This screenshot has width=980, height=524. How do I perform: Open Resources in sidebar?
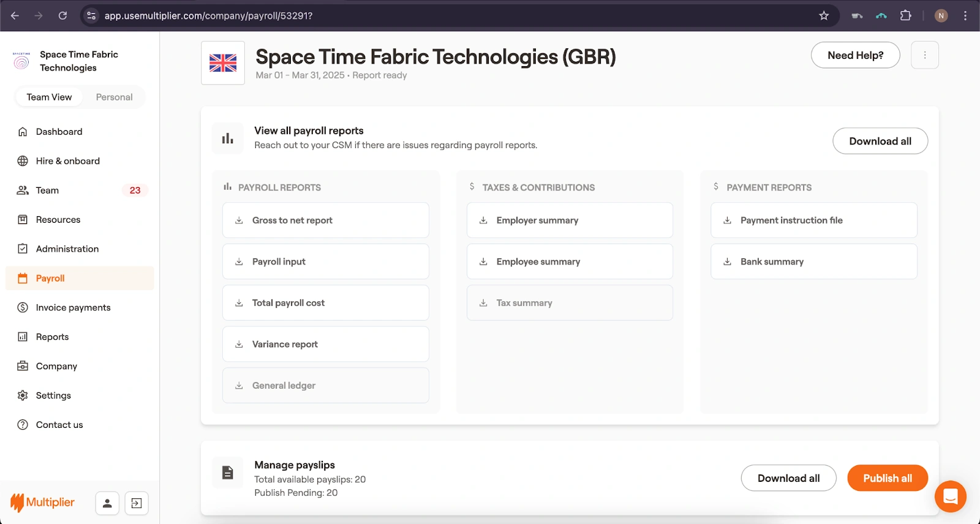click(80, 220)
